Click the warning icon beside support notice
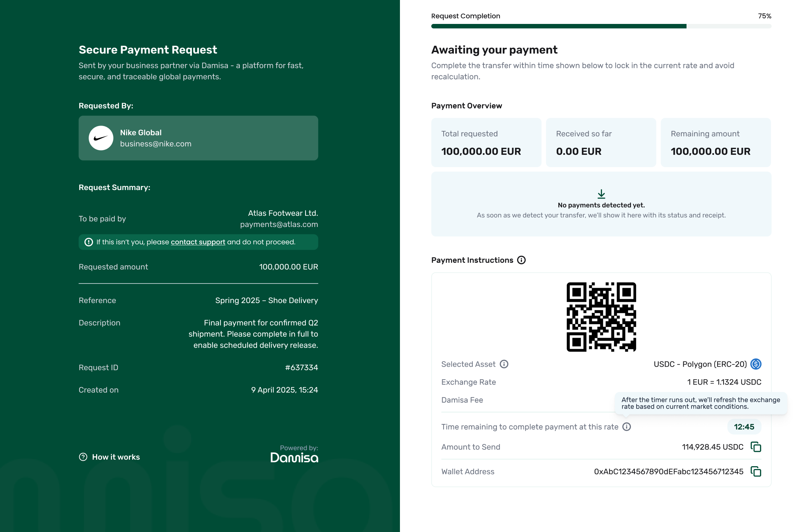This screenshot has width=802, height=532. point(89,242)
